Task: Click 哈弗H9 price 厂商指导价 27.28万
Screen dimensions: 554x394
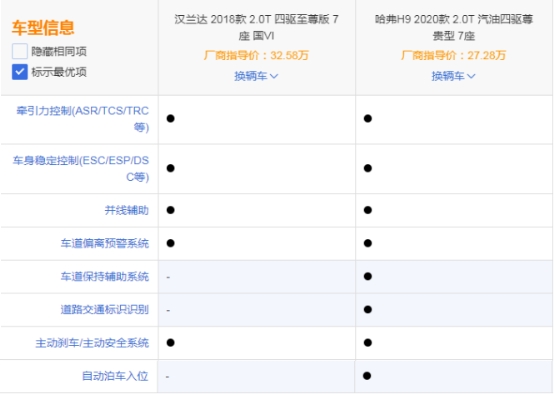Action: [x=454, y=55]
